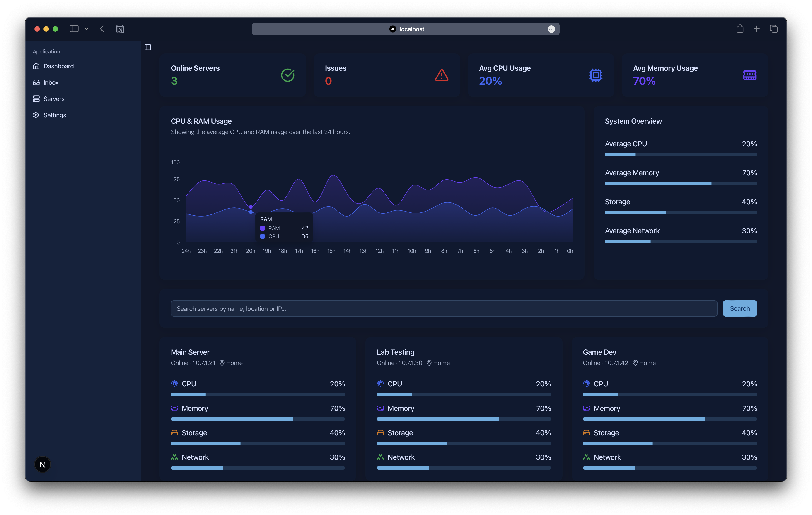812x515 pixels.
Task: Click the Lab Testing IP 10.7.1.30
Action: (411, 363)
